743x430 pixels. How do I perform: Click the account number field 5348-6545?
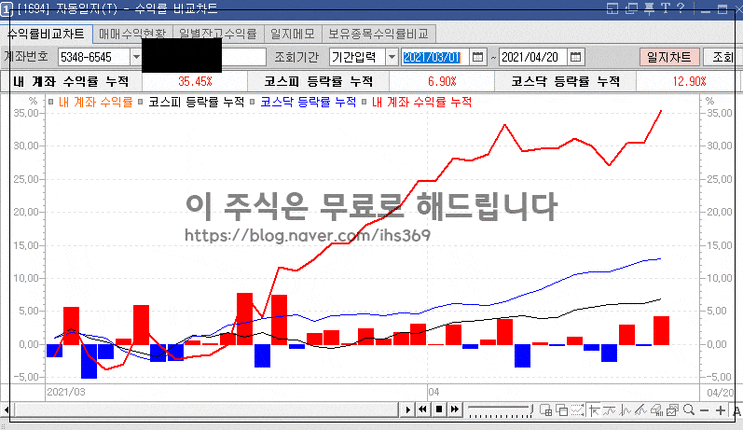pyautogui.click(x=93, y=57)
